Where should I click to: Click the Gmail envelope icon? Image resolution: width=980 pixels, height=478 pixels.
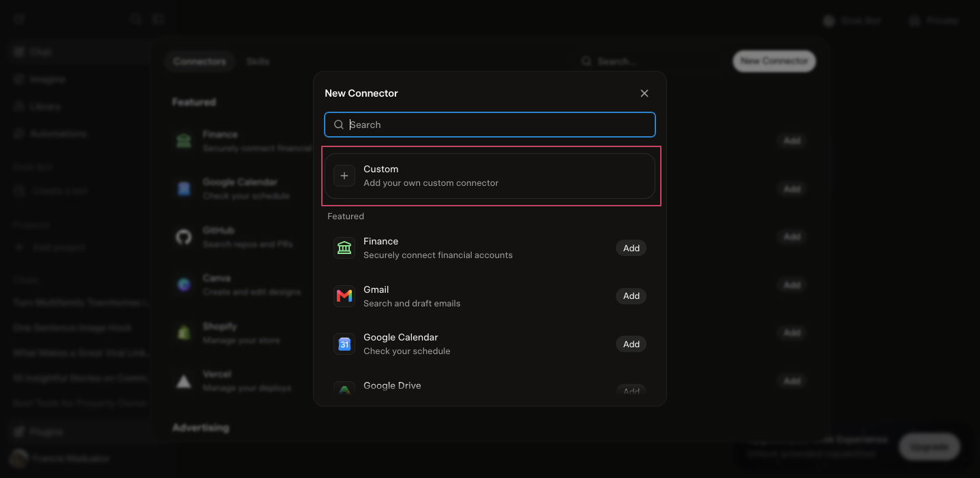344,296
